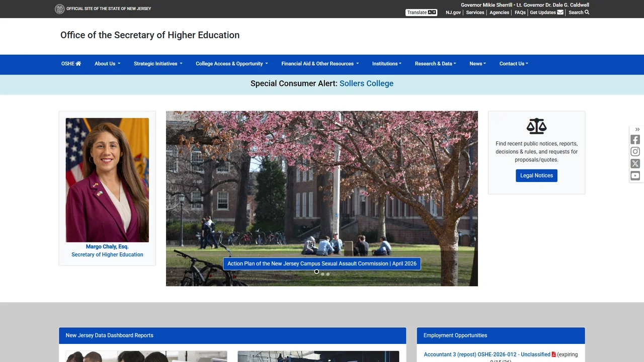The image size is (644, 362).
Task: Click the Get Updates envelope icon
Action: 560,12
